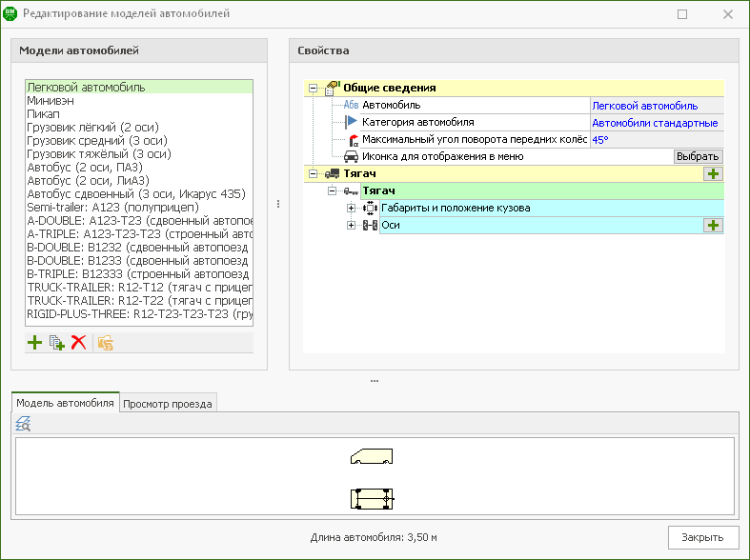750x560 pixels.
Task: Select TRUCK-TRAILER: R12-T12 model
Action: point(139,288)
